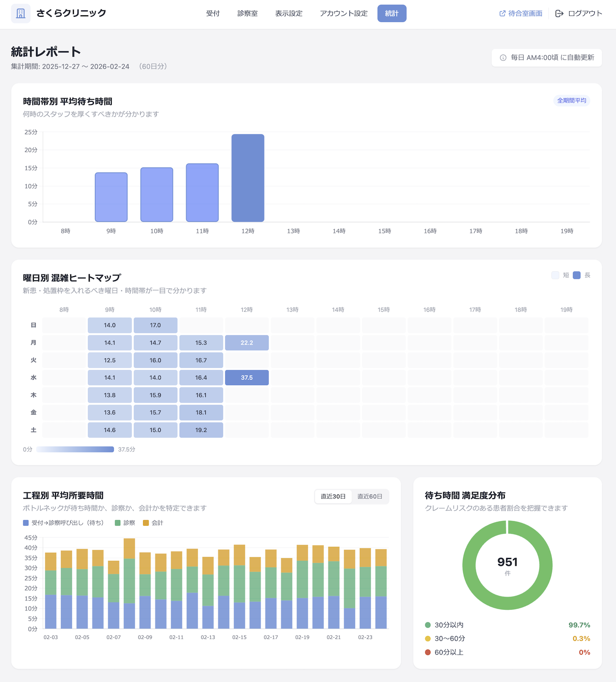Go to the 表示設定 tab

pos(289,14)
